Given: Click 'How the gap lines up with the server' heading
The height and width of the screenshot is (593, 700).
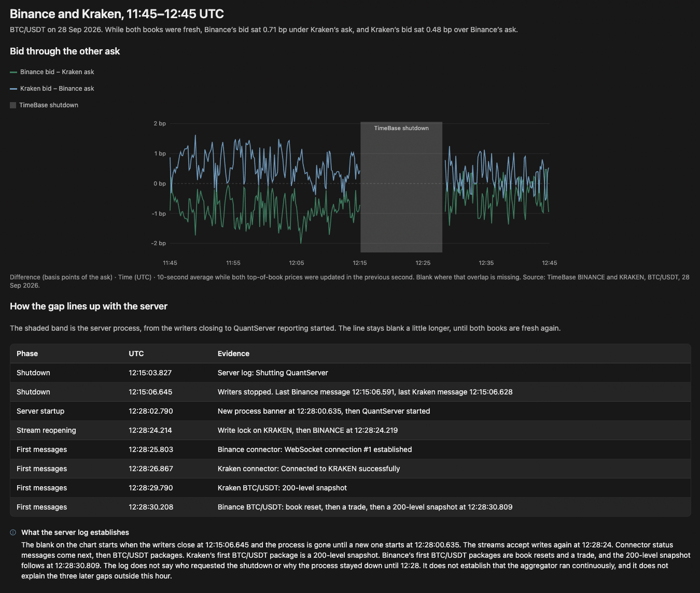Looking at the screenshot, I should [x=89, y=306].
